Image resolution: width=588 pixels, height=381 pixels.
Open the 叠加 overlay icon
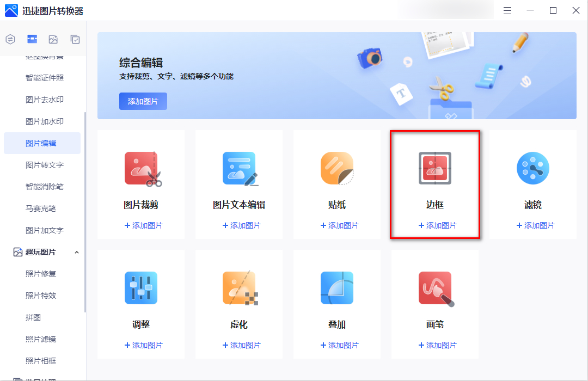337,287
